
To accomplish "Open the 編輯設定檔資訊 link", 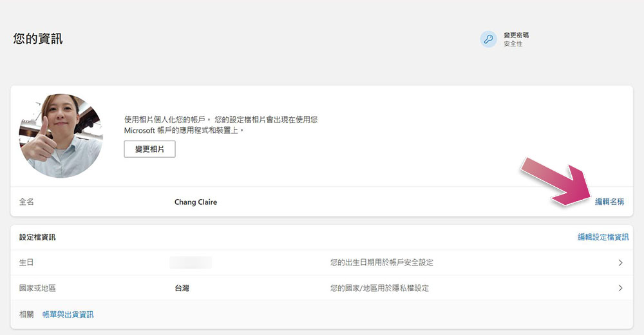I will point(603,237).
